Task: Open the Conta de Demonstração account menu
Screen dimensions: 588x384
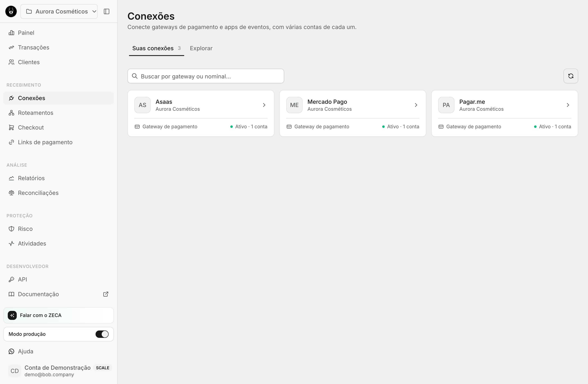Action: (x=59, y=371)
